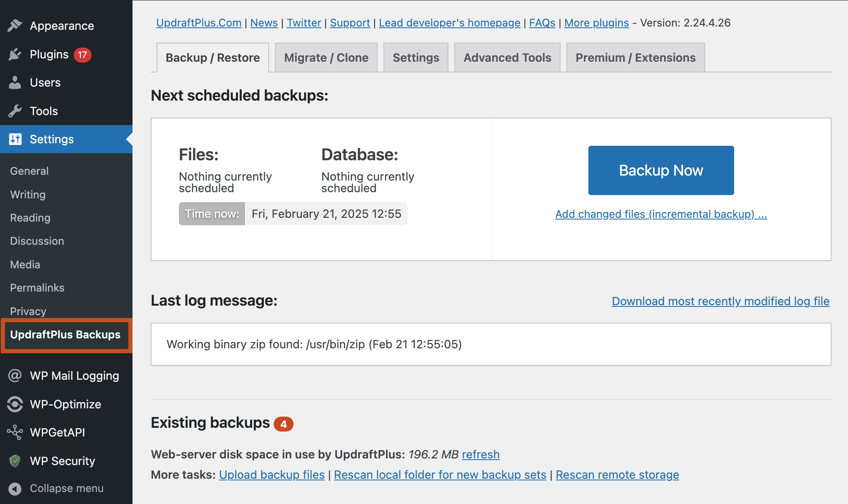Open the Advanced Tools tab
The width and height of the screenshot is (848, 504).
507,58
